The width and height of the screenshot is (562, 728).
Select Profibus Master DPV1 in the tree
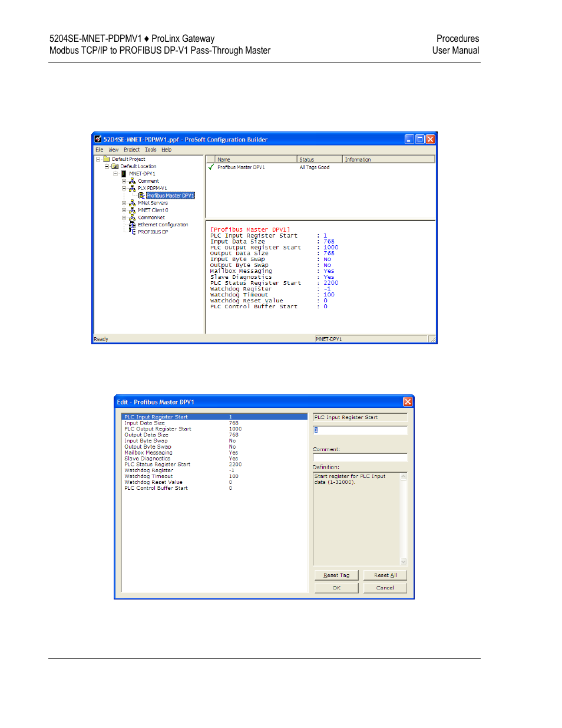tap(170, 196)
